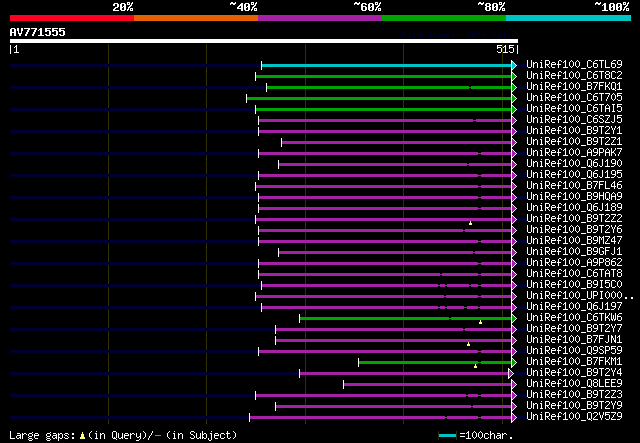This screenshot has height=443, width=640.
Task: Select the UniRef100_B9T2Z1 label
Action: (574, 142)
